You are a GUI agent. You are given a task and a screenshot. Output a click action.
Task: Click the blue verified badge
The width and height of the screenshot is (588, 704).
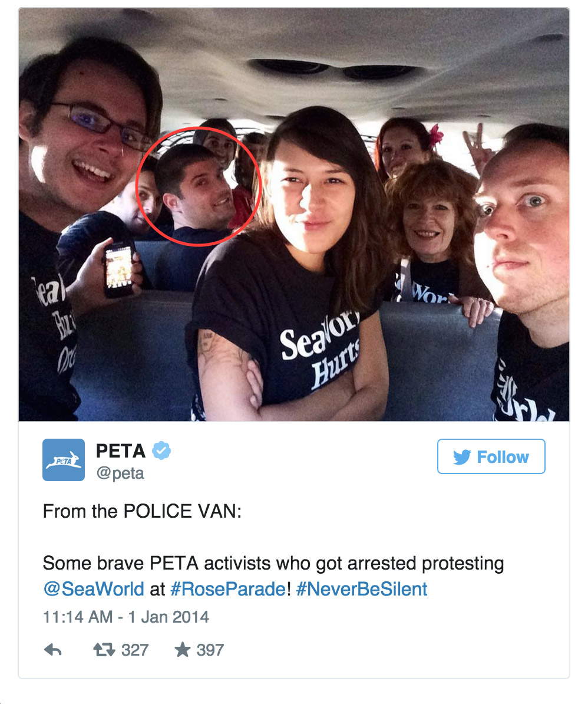(161, 450)
